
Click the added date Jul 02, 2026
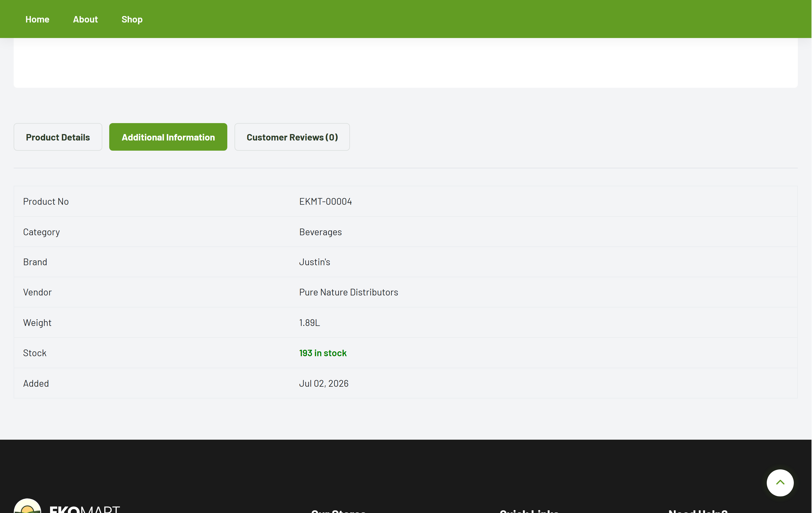324,383
